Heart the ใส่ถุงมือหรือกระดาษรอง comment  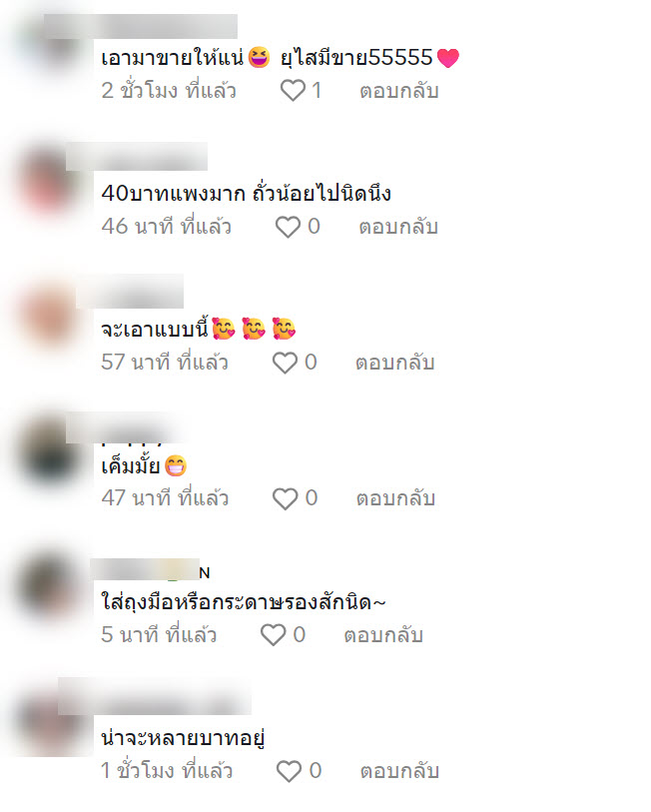click(273, 635)
